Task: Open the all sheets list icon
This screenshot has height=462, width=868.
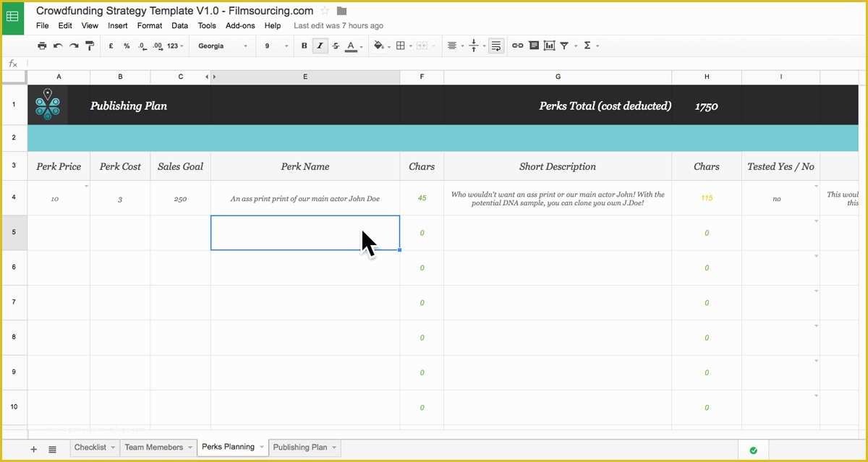Action: [x=52, y=449]
